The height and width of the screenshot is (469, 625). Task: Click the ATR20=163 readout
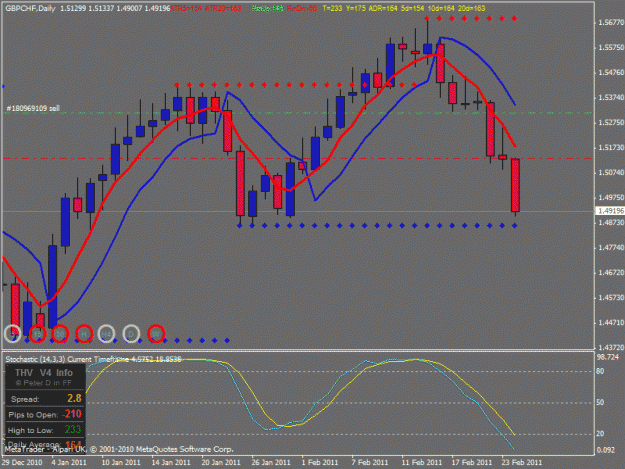pyautogui.click(x=223, y=8)
